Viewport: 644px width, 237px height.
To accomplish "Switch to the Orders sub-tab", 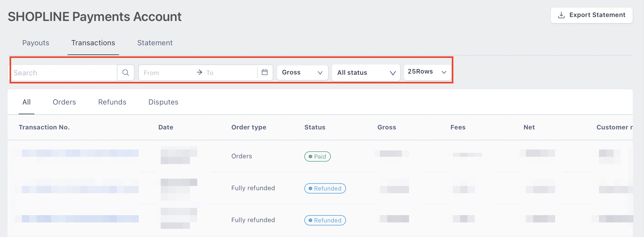I will 64,102.
